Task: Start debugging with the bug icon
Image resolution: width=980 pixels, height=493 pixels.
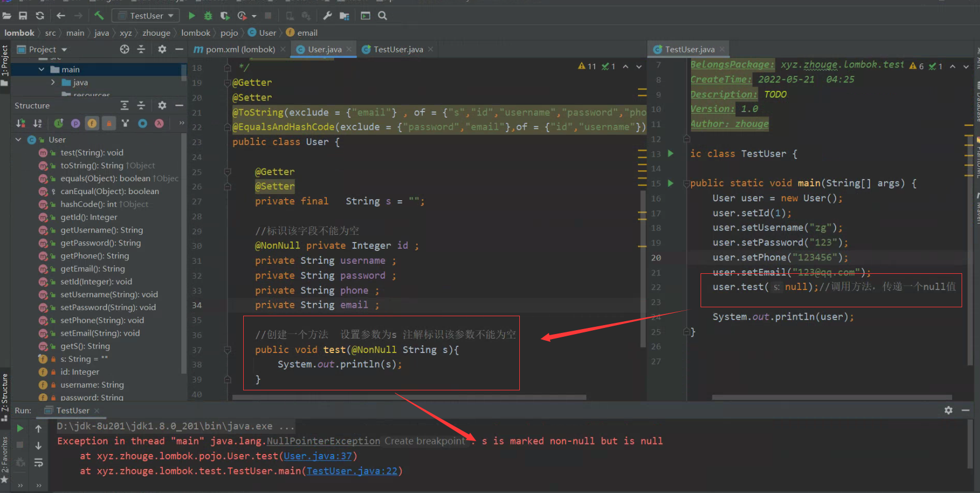Action: [208, 16]
